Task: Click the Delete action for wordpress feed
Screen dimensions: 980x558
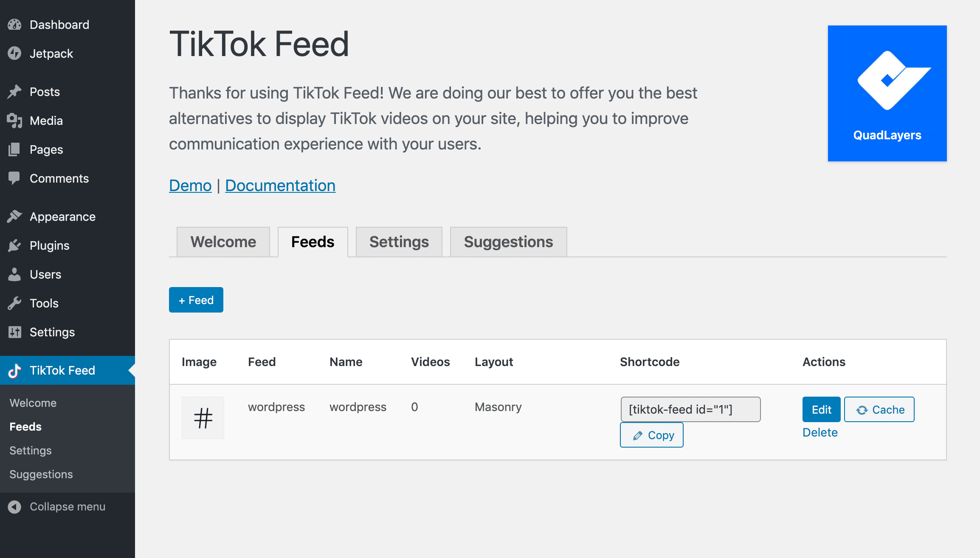Action: (820, 431)
